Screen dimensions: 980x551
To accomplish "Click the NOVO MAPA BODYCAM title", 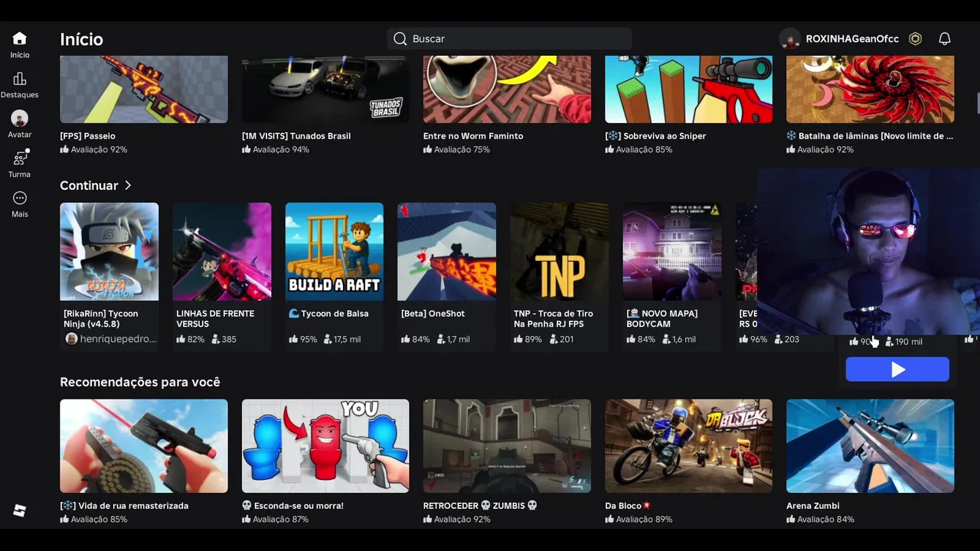I will [661, 318].
